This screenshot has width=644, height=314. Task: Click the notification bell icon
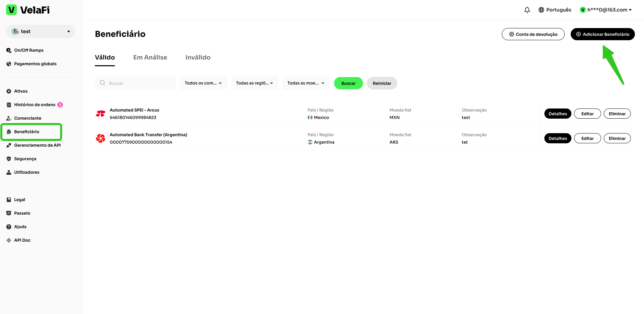(527, 10)
